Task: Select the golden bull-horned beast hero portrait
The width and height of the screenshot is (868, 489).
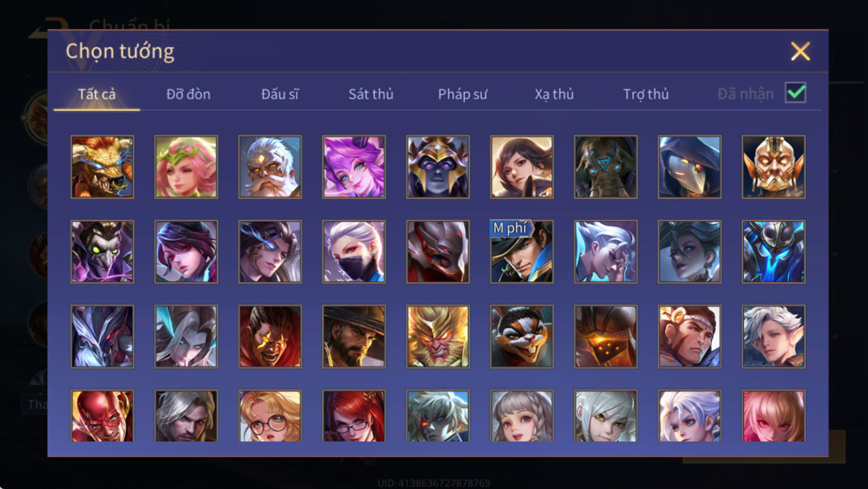Action: point(102,167)
